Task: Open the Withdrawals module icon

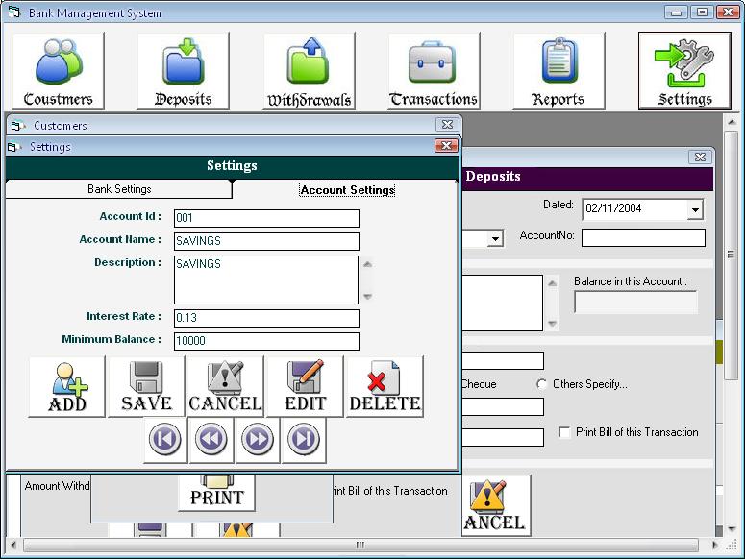Action: 309,71
